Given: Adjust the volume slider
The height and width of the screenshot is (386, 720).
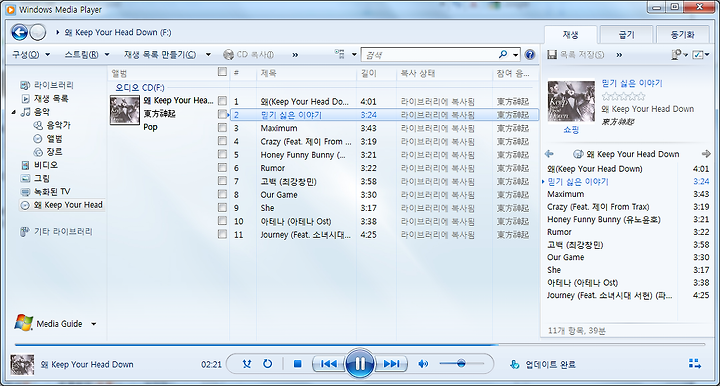Looking at the screenshot, I should (461, 364).
